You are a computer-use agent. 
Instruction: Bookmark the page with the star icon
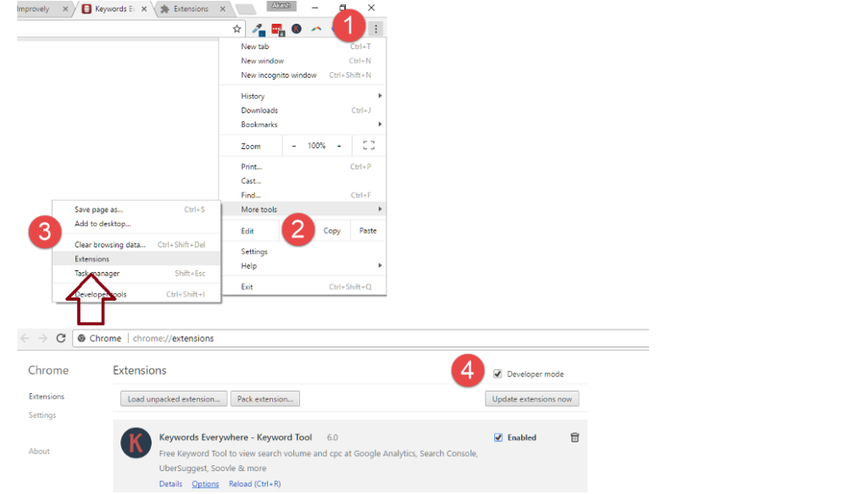coord(237,29)
